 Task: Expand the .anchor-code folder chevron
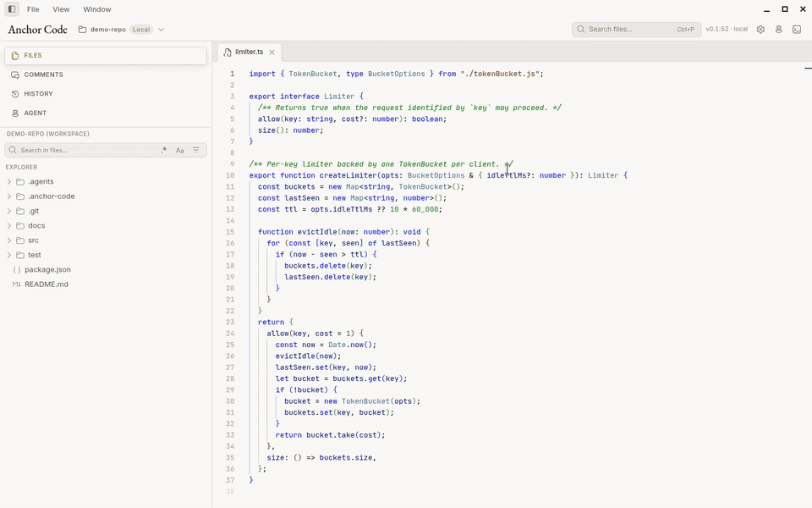(8, 196)
